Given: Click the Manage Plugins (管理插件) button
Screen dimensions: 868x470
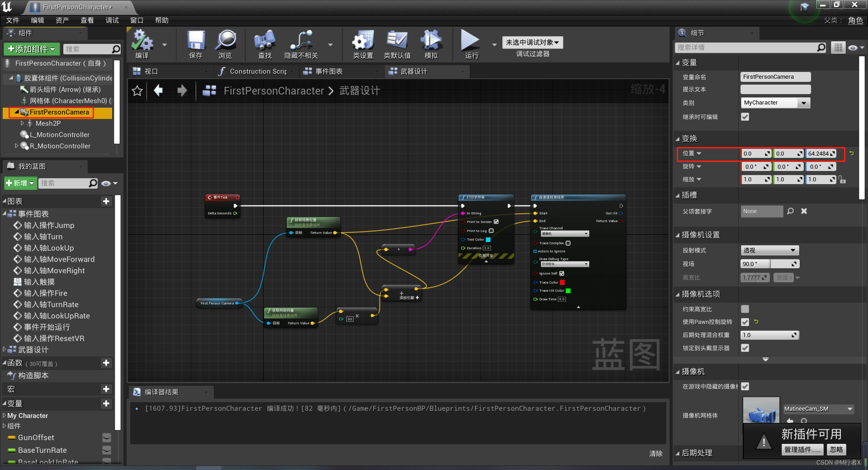Looking at the screenshot, I should click(x=802, y=450).
